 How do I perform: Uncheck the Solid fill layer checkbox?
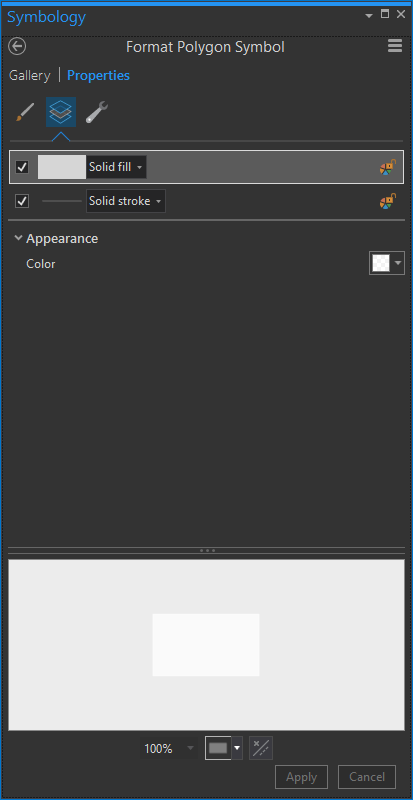click(x=22, y=167)
